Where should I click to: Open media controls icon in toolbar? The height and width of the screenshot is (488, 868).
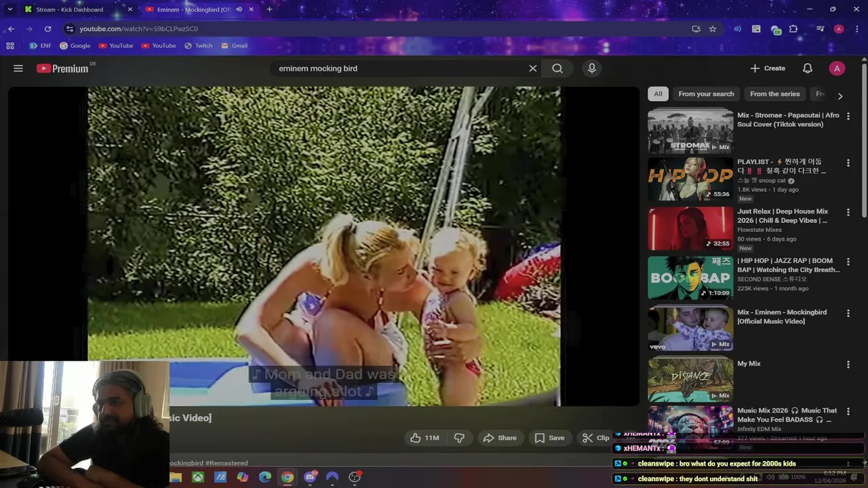[820, 28]
